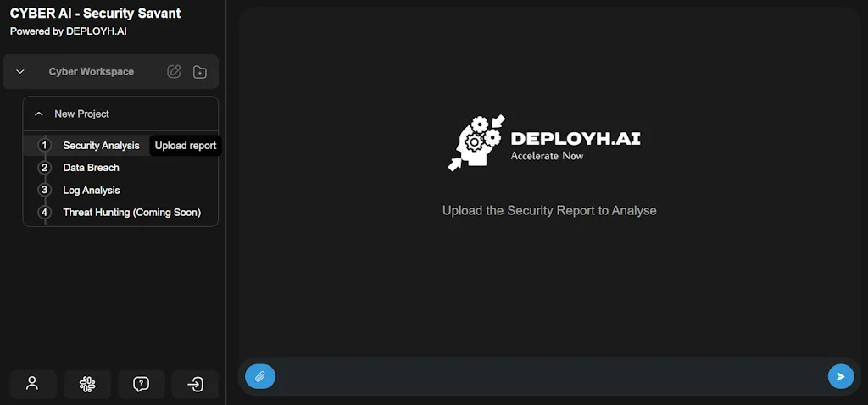Click step number 2 circle
This screenshot has height=405, width=868.
coord(45,168)
